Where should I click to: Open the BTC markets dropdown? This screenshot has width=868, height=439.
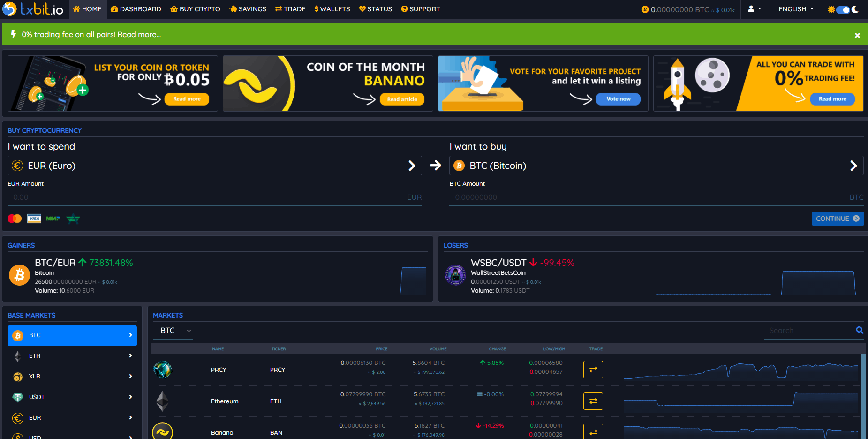173,331
